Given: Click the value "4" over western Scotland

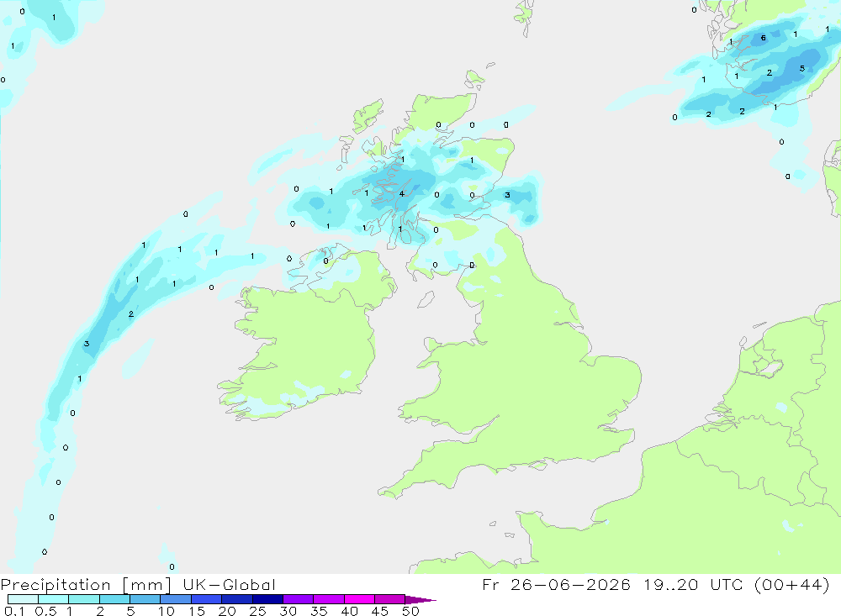Looking at the screenshot, I should (402, 194).
